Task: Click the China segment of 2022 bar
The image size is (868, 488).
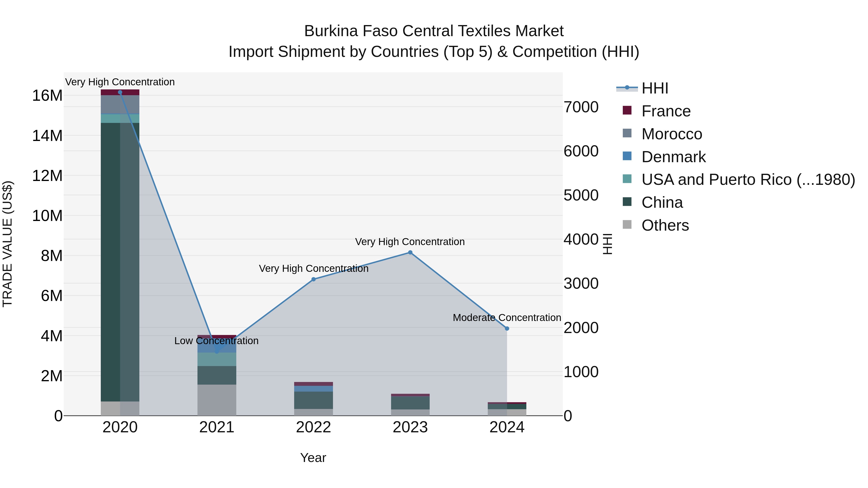Action: coord(313,400)
